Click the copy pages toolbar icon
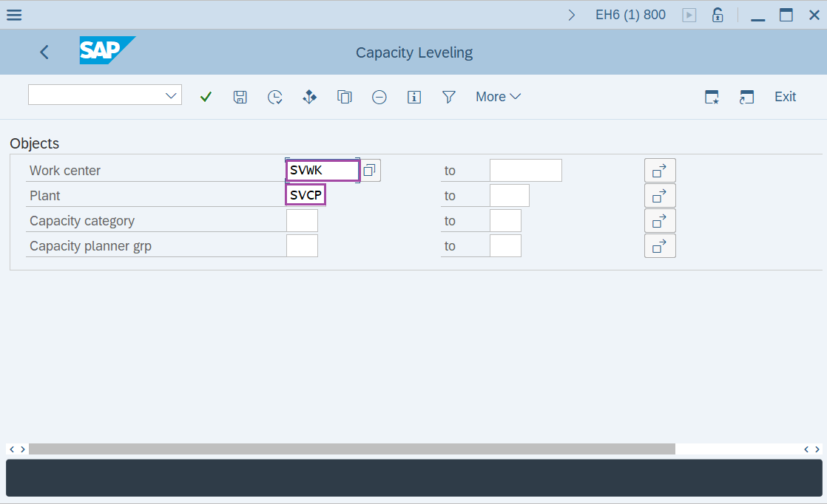 [x=345, y=96]
